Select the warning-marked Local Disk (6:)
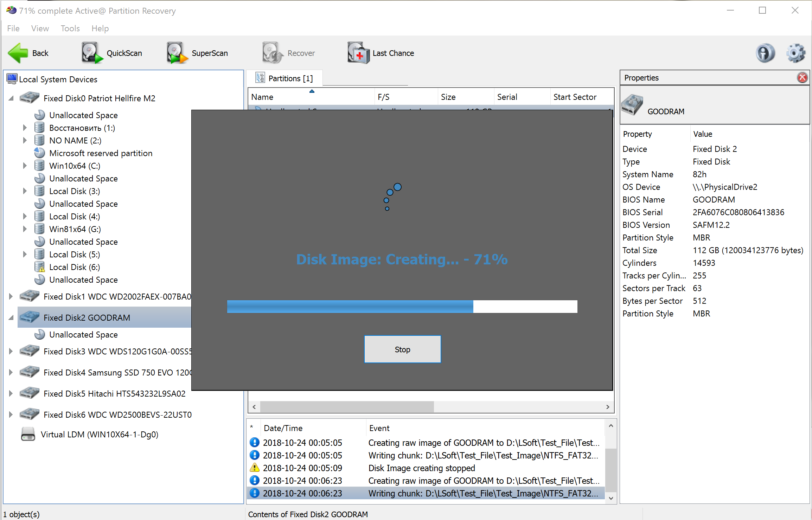This screenshot has height=520, width=812. click(x=74, y=267)
